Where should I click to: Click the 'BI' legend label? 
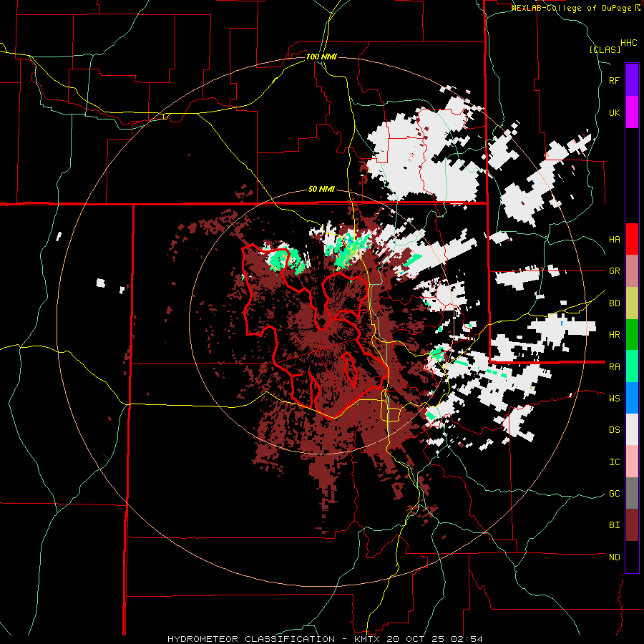614,525
